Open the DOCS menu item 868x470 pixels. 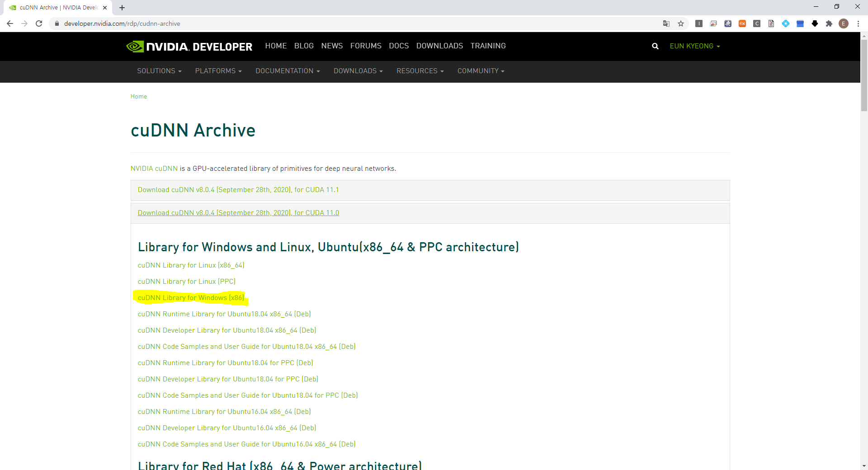(399, 46)
